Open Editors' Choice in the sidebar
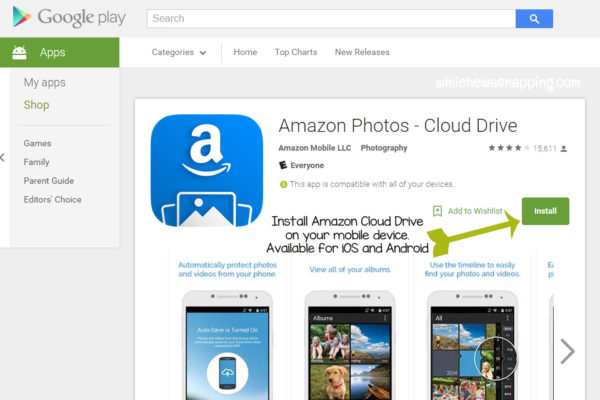 pyautogui.click(x=52, y=199)
